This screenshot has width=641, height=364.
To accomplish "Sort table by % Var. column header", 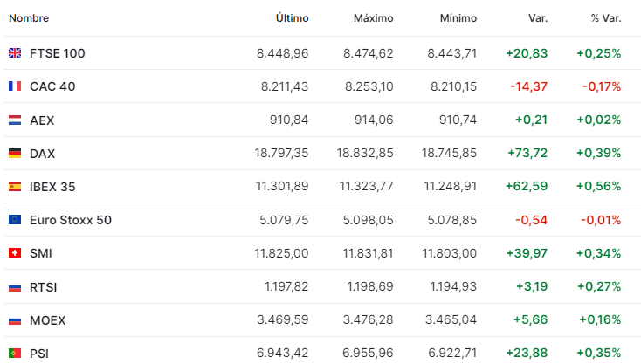I will point(606,18).
